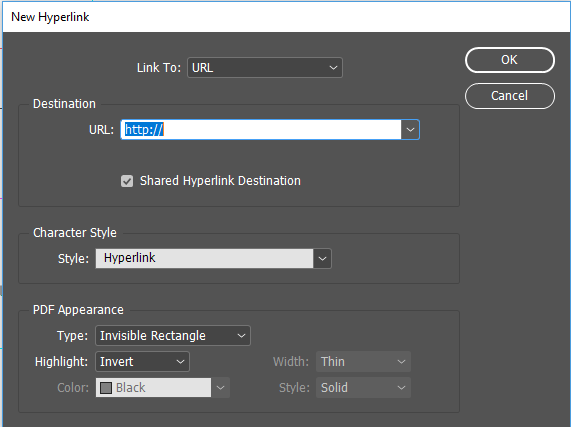Click the Link To label
571x427 pixels.
(x=159, y=68)
